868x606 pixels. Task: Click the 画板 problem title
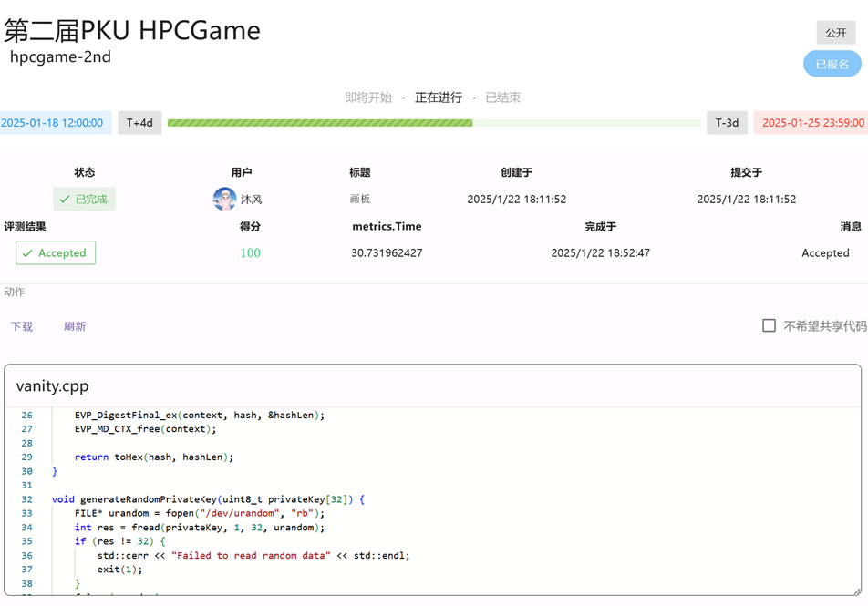point(359,199)
